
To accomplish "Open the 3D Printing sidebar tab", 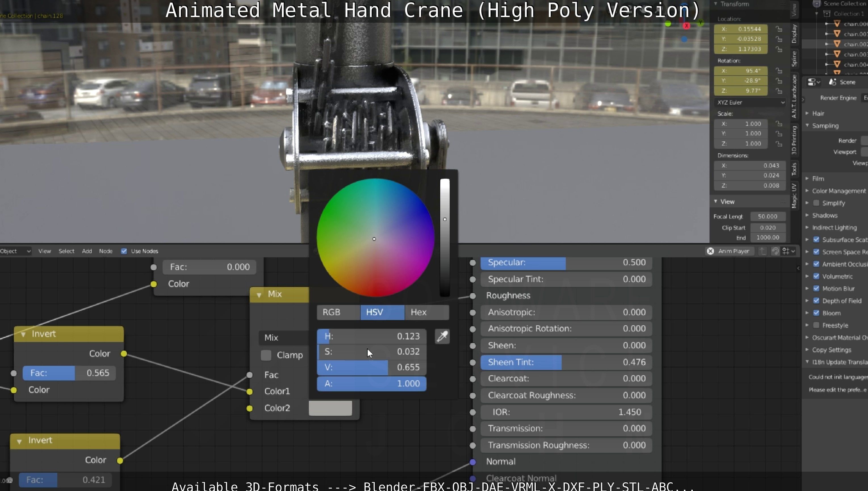I will pos(794,140).
